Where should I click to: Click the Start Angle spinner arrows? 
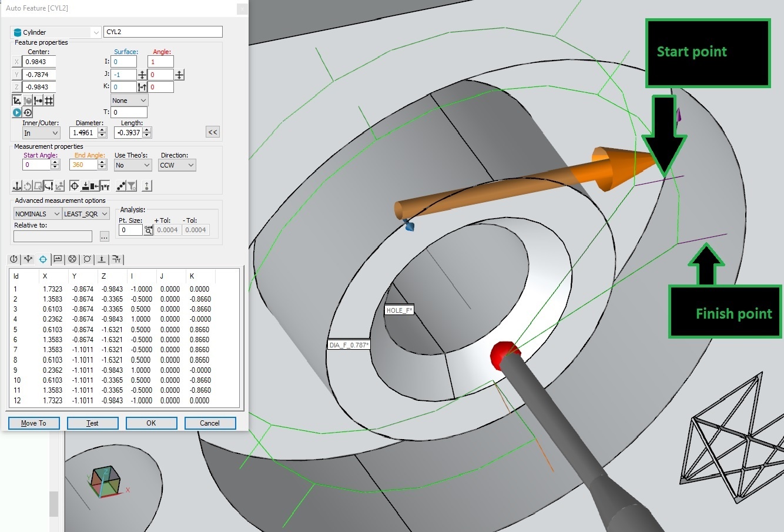click(55, 165)
